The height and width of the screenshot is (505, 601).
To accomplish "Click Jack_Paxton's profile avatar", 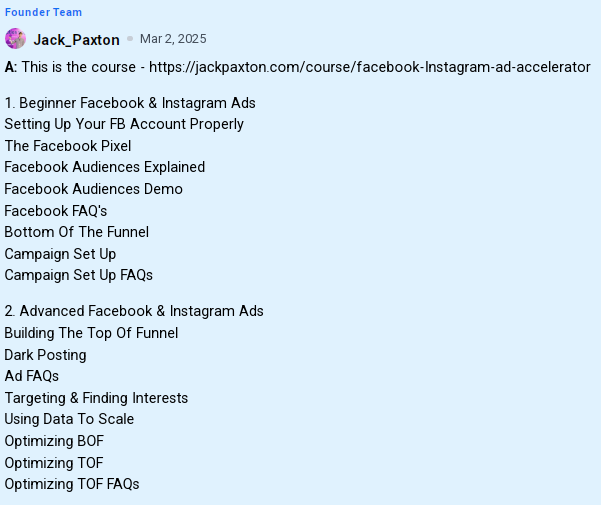I will tap(15, 39).
